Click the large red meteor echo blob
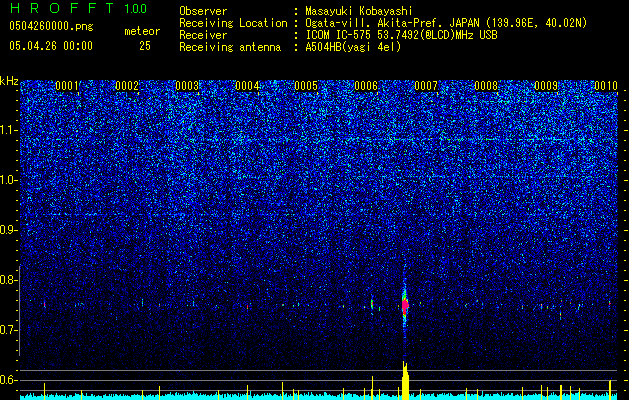 405,305
